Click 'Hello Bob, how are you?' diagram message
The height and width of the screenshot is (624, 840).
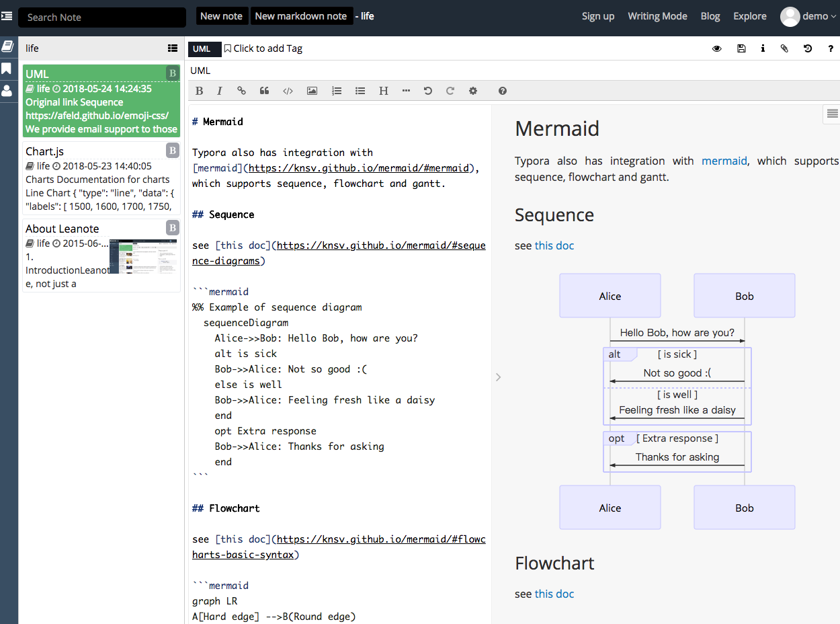tap(677, 332)
